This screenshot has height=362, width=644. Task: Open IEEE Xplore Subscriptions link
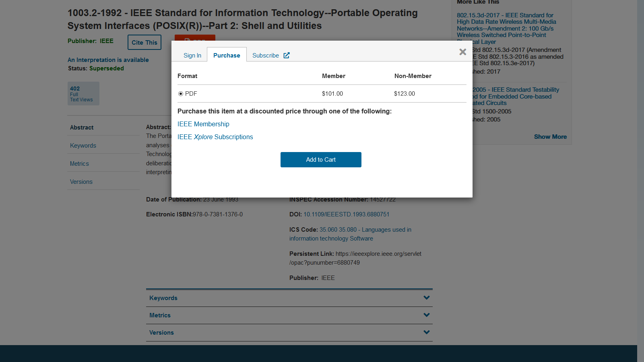click(215, 137)
